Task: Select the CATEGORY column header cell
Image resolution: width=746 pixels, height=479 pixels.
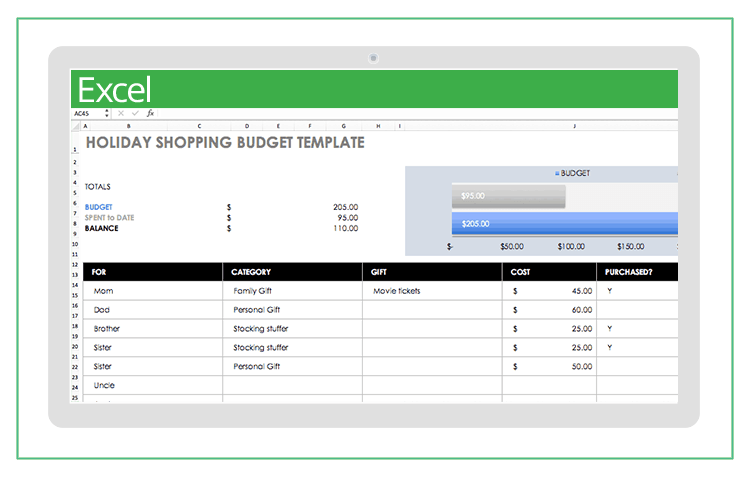Action: (292, 272)
